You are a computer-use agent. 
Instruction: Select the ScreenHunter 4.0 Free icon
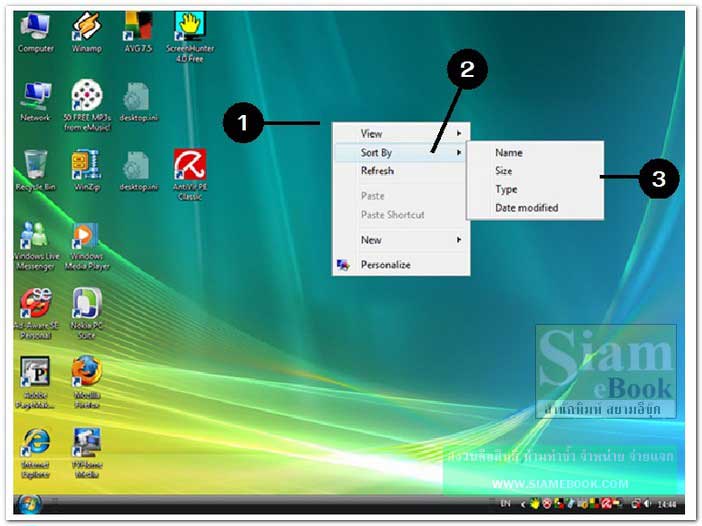coord(190,38)
